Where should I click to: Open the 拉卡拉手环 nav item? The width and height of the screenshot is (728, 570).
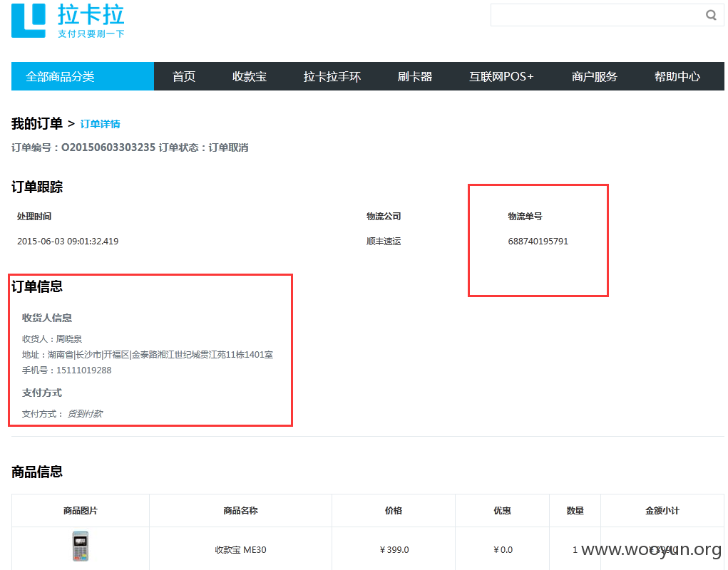[332, 76]
